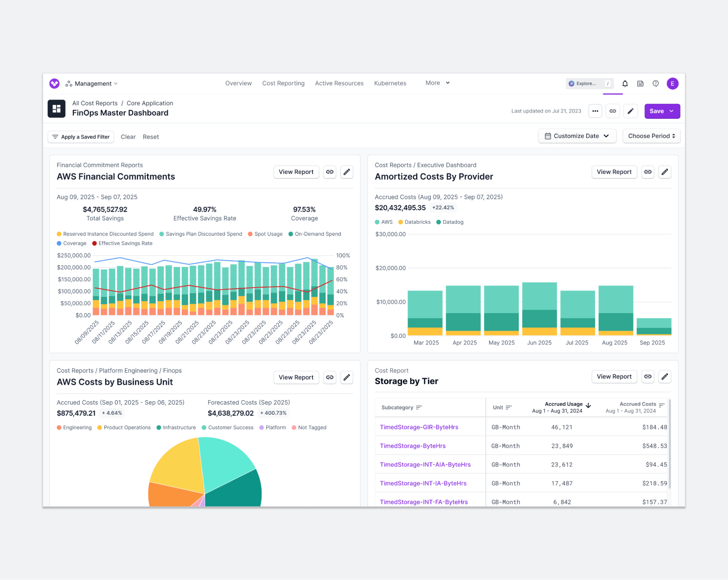Viewport: 728px width, 580px height.
Task: Open the release notes document icon
Action: click(x=640, y=83)
